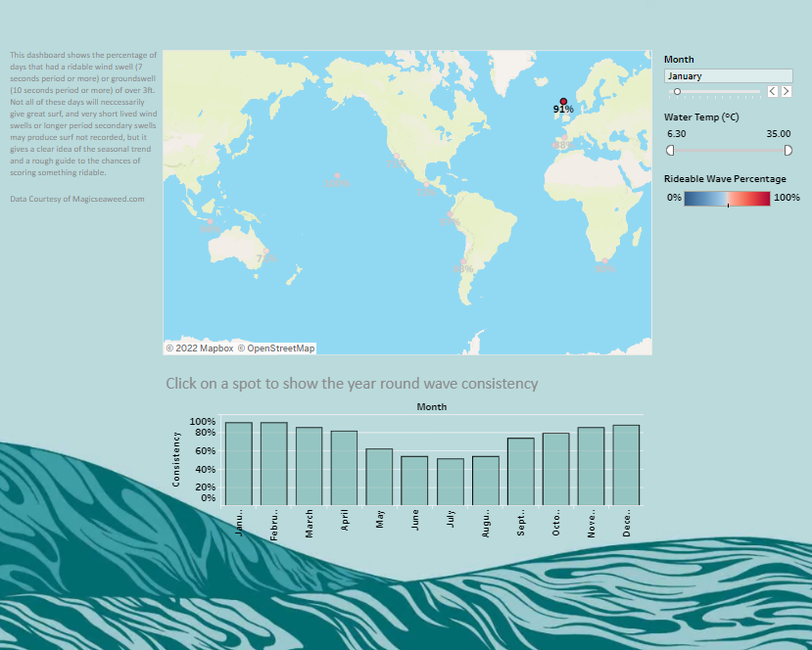Image resolution: width=812 pixels, height=650 pixels.
Task: Click the Chile coast surf spot marker
Action: click(x=463, y=261)
